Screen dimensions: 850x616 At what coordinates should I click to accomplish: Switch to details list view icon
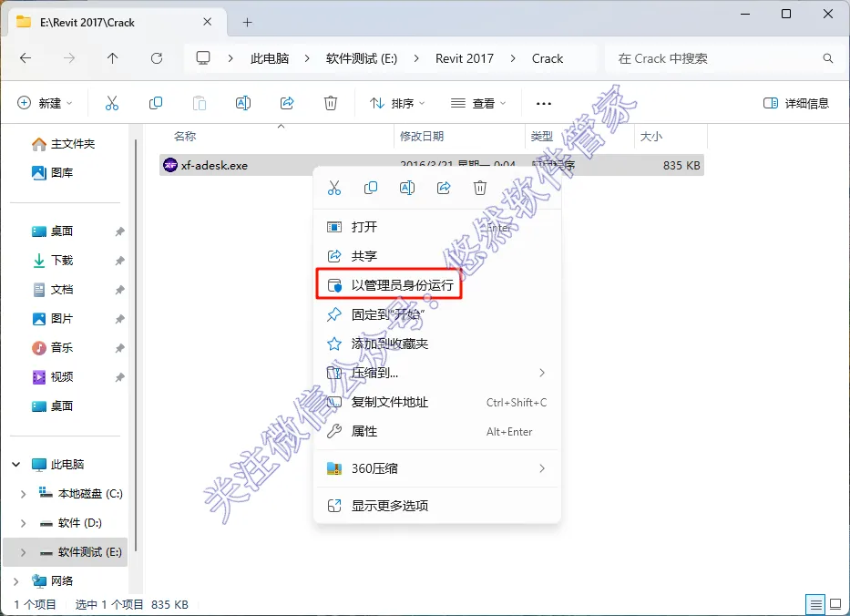click(814, 603)
